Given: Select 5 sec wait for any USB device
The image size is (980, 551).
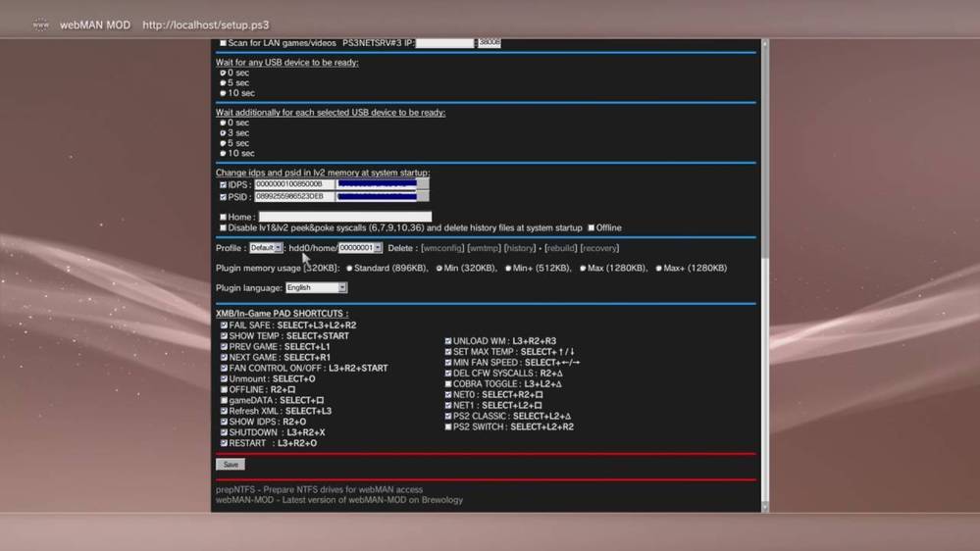Looking at the screenshot, I should pos(223,83).
